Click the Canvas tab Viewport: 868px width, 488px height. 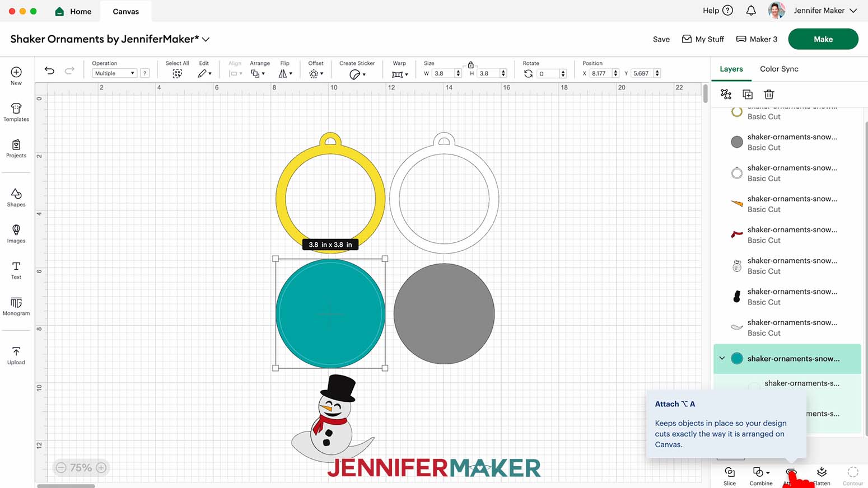(x=126, y=11)
